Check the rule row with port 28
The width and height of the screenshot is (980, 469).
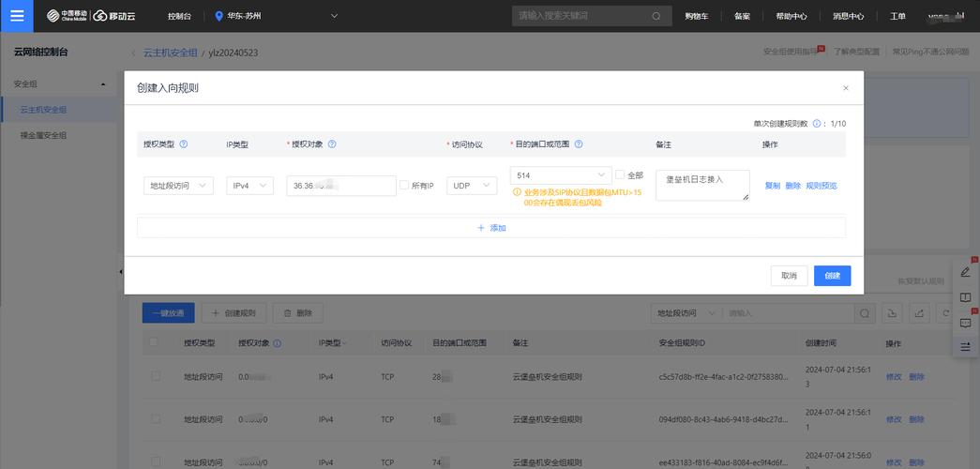156,376
